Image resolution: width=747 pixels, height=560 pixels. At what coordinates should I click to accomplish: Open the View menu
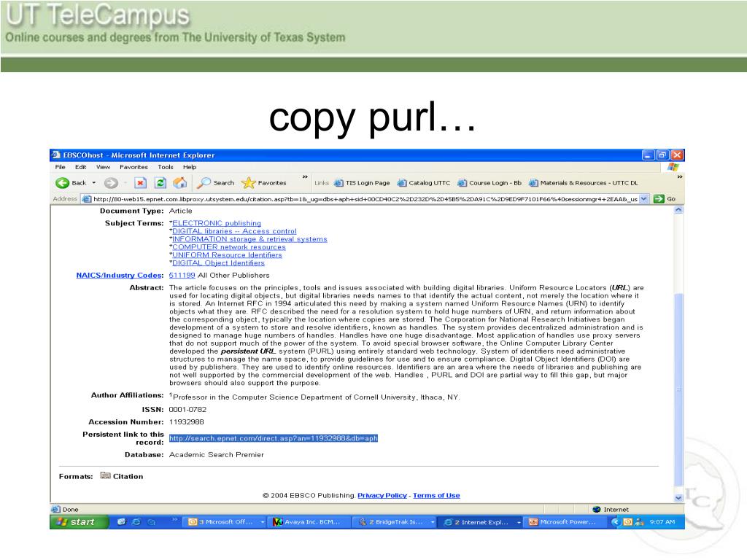pos(103,167)
